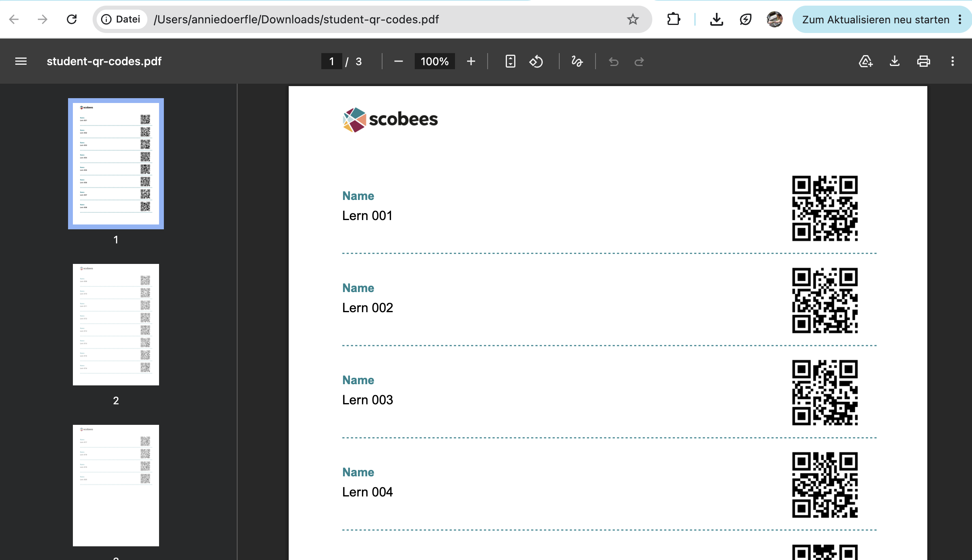The image size is (972, 560).
Task: Click the text 'Lern 002'
Action: [x=368, y=308]
